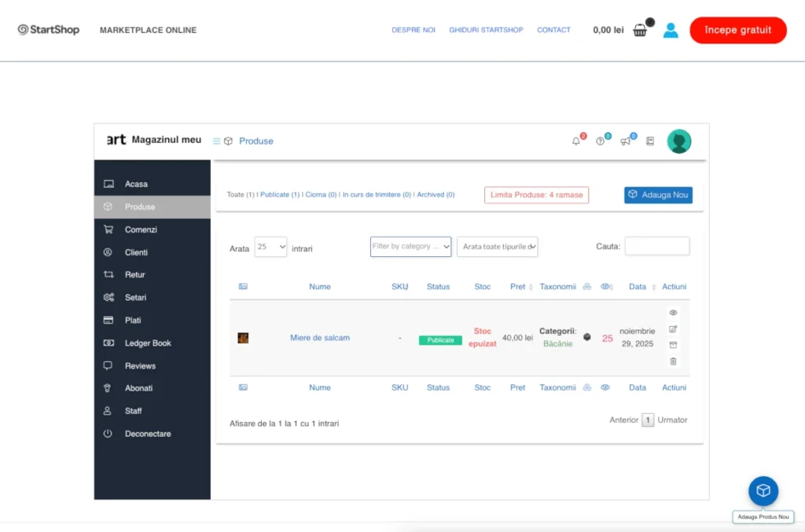The width and height of the screenshot is (805, 532).
Task: Click the green Publicate status badge
Action: 440,340
